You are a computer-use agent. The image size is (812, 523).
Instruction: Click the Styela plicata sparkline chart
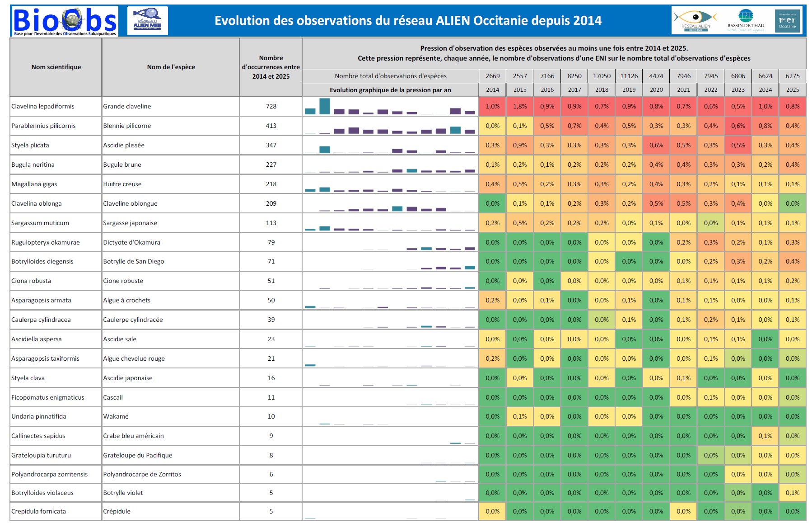390,146
